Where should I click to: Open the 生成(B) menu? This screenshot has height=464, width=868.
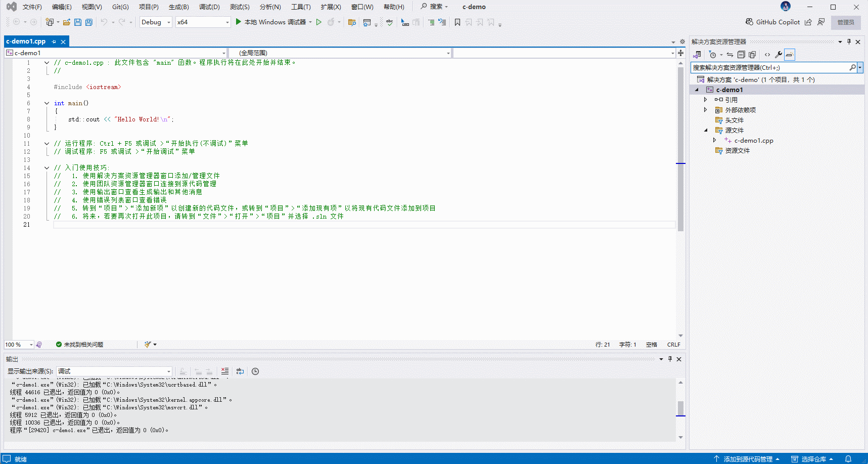coord(178,7)
